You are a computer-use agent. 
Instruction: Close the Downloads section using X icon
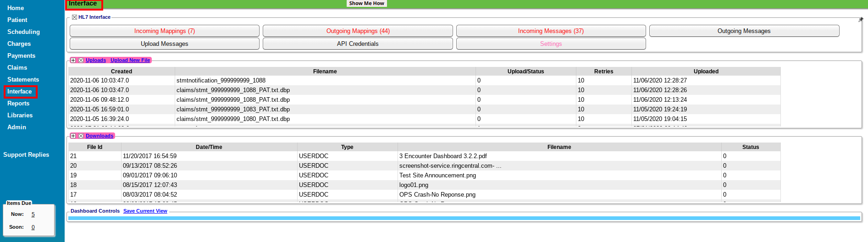tap(81, 136)
